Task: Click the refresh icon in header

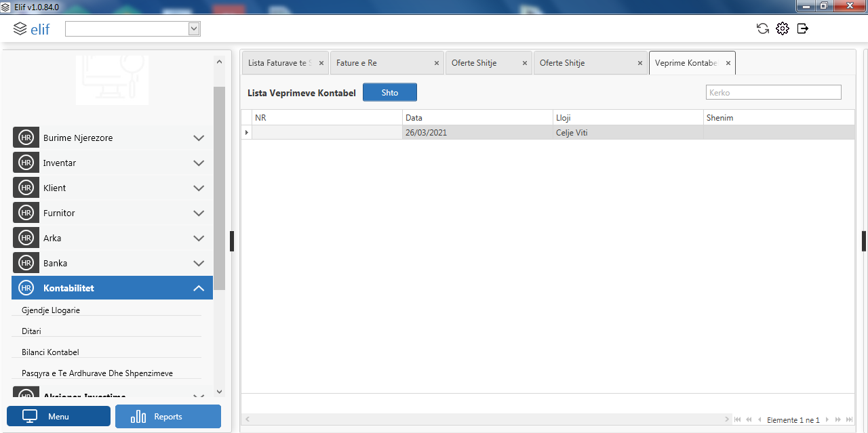Action: (763, 28)
